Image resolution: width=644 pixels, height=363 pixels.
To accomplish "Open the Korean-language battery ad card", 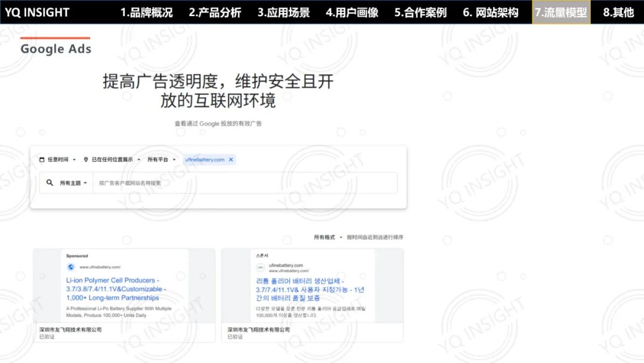I will [x=312, y=295].
